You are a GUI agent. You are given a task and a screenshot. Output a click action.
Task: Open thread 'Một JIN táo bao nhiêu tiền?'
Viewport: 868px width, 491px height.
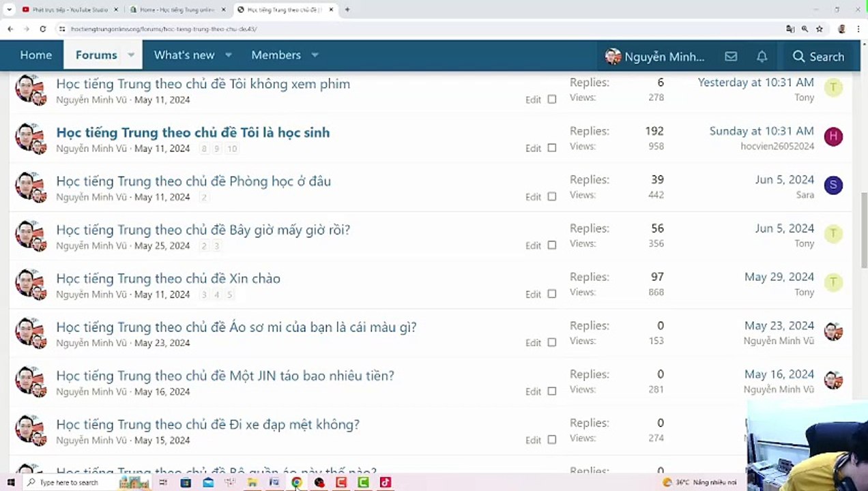coord(225,376)
